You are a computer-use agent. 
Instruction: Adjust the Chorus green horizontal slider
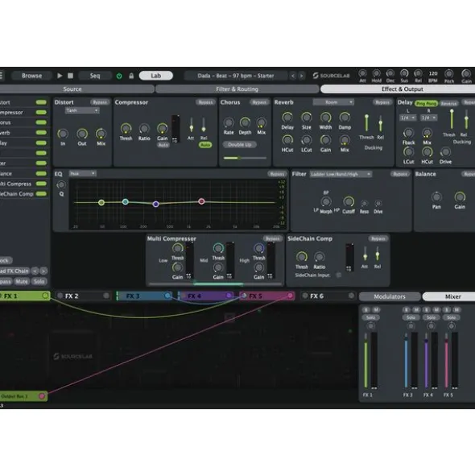click(245, 158)
